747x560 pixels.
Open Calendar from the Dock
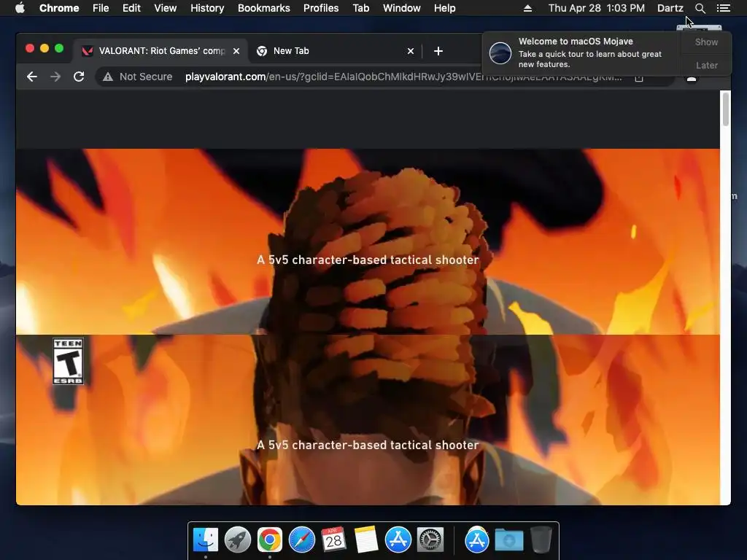pyautogui.click(x=333, y=540)
